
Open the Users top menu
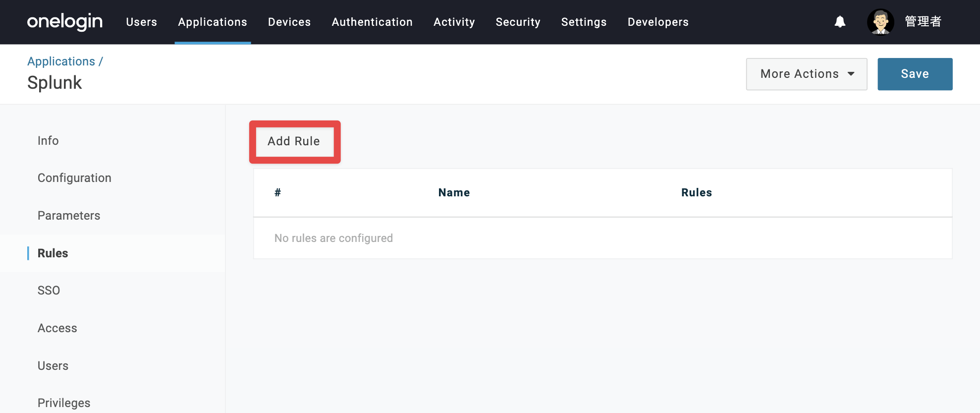tap(142, 22)
